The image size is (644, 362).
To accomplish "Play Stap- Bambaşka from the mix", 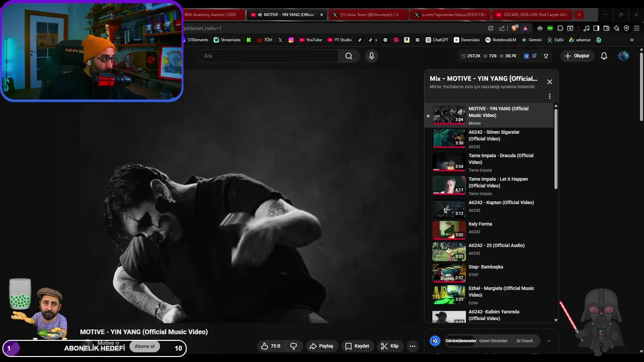I will [489, 273].
